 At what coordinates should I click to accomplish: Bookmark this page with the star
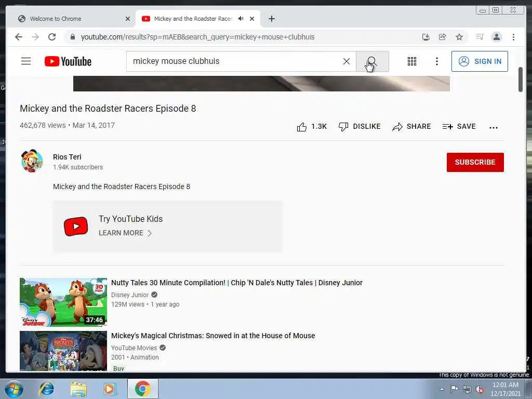(459, 37)
